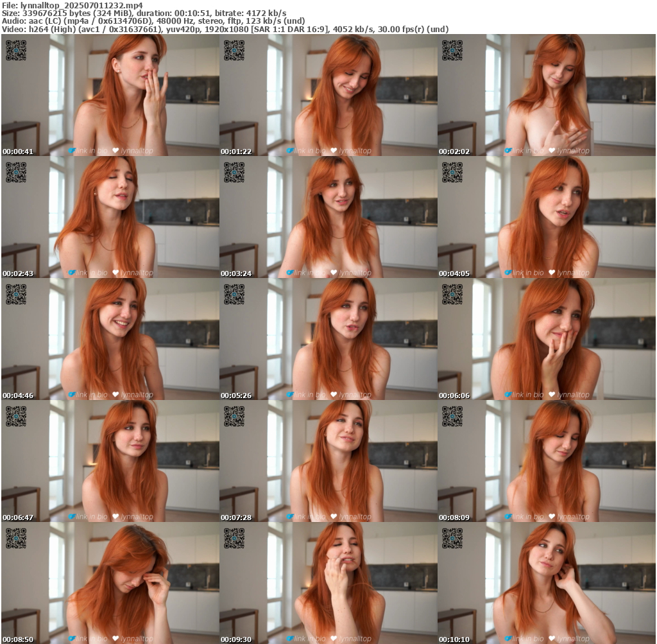
Task: Open the thumbnail timestamped 00:04:05
Action: tap(546, 217)
